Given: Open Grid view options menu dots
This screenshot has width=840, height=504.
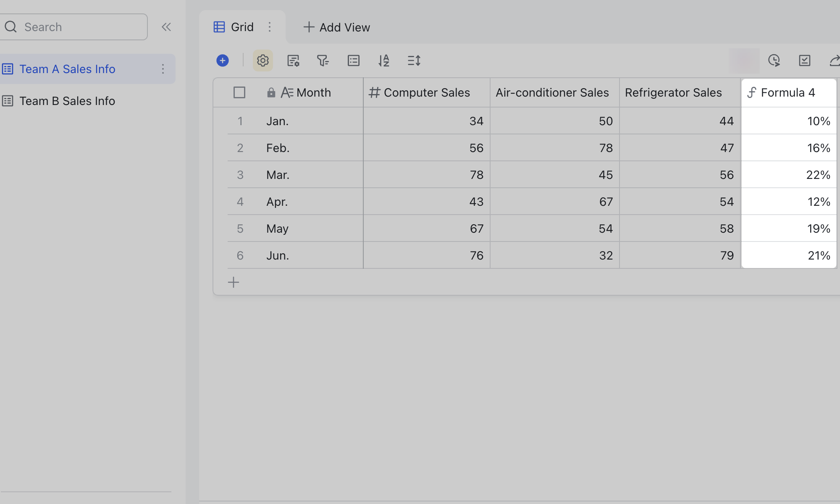Looking at the screenshot, I should 270,27.
